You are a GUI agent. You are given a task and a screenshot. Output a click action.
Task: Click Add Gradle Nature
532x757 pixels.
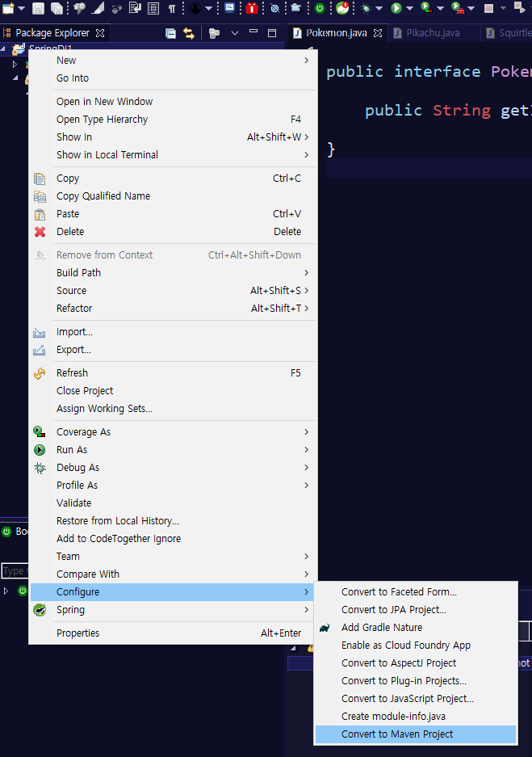click(x=416, y=628)
